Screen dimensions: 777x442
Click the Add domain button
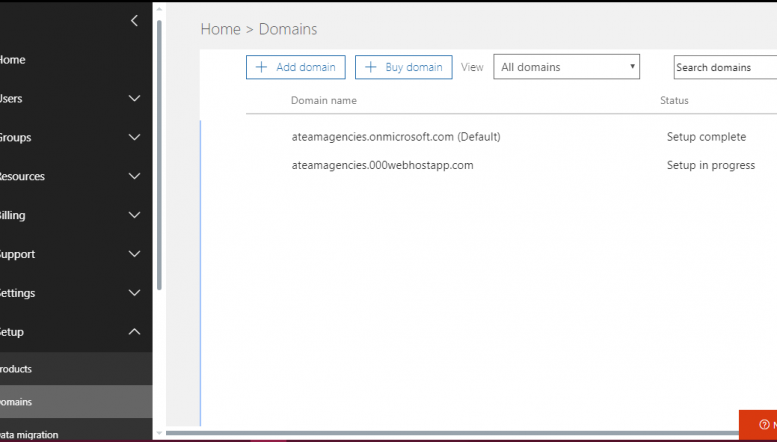pyautogui.click(x=296, y=67)
